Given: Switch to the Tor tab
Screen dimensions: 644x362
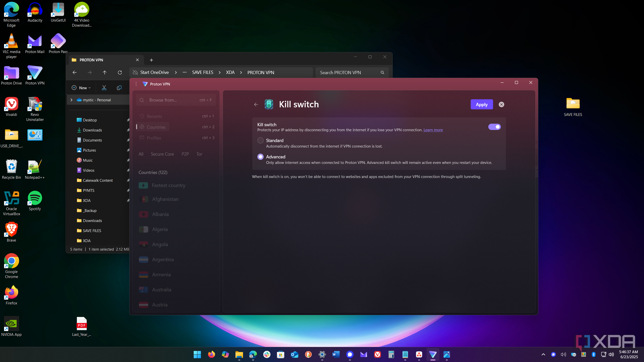Looking at the screenshot, I should tap(199, 154).
